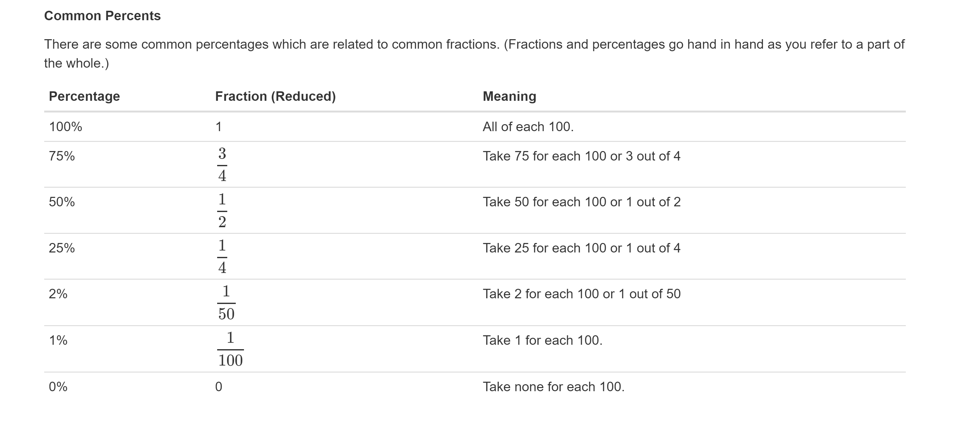Select the 1/100 fraction
Viewport: 980px width, 425px height.
[230, 349]
